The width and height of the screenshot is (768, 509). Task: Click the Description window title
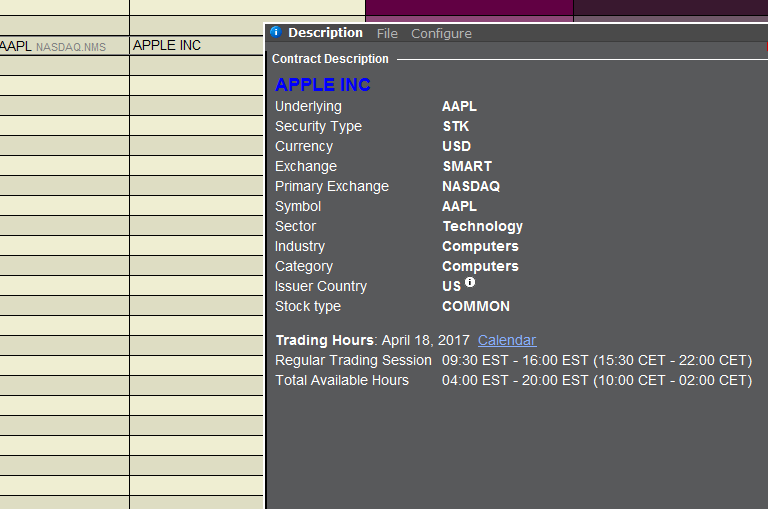coord(325,33)
